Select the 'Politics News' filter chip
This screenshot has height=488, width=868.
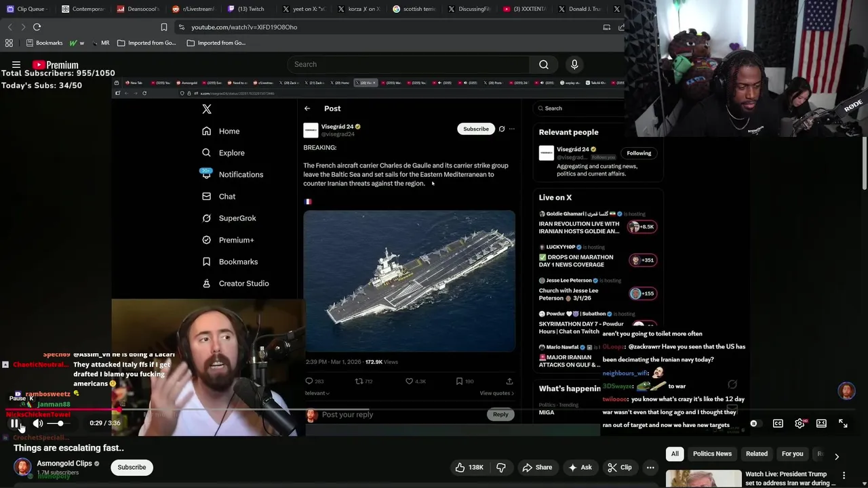(712, 454)
